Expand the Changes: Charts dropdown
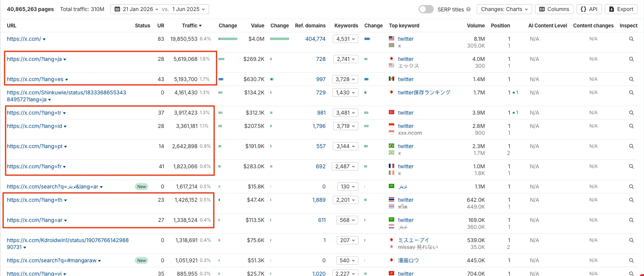 [504, 9]
